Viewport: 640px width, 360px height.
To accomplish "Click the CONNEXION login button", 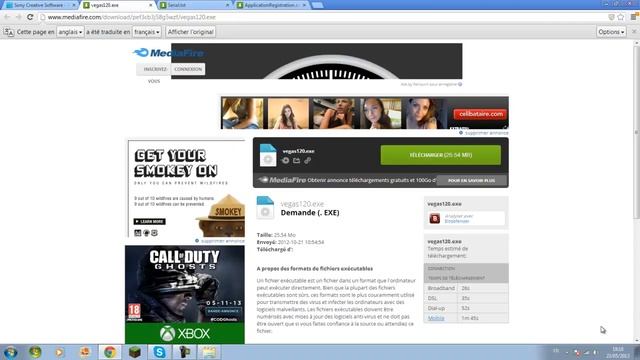I will pyautogui.click(x=188, y=69).
